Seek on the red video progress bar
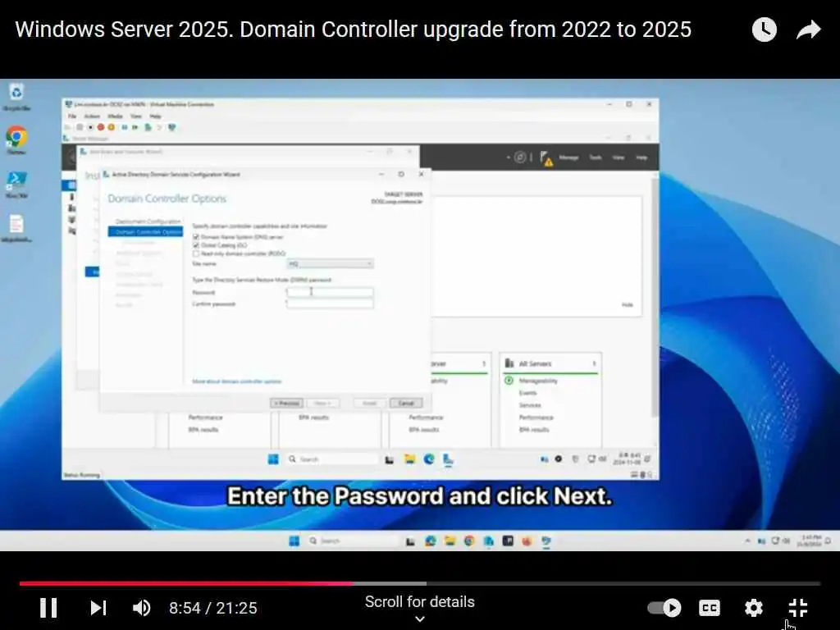This screenshot has width=840, height=630. 186,583
